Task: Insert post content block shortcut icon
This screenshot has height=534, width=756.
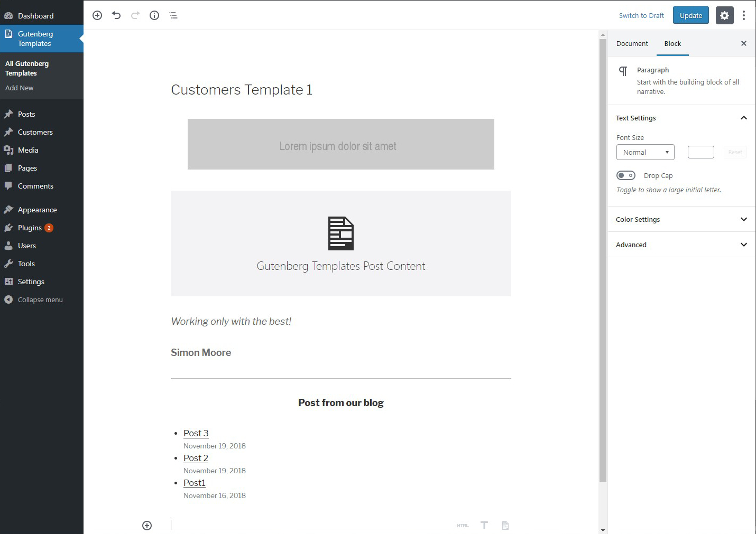Action: point(505,526)
